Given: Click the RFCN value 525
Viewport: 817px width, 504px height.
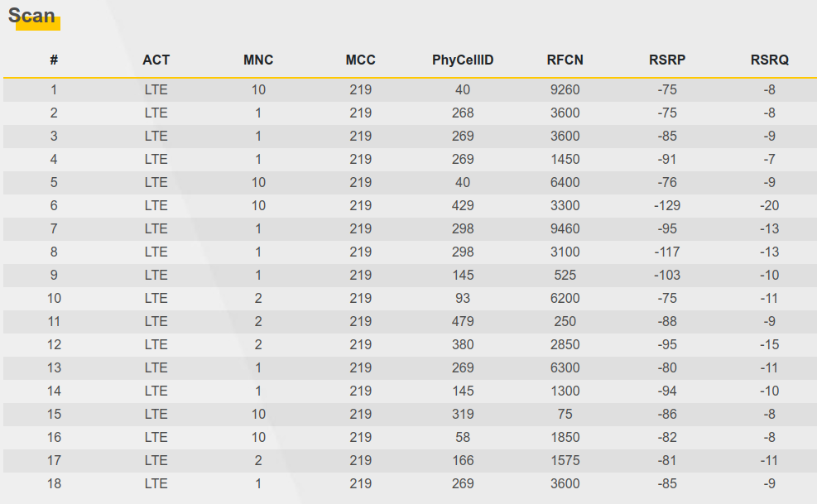Looking at the screenshot, I should [x=565, y=275].
